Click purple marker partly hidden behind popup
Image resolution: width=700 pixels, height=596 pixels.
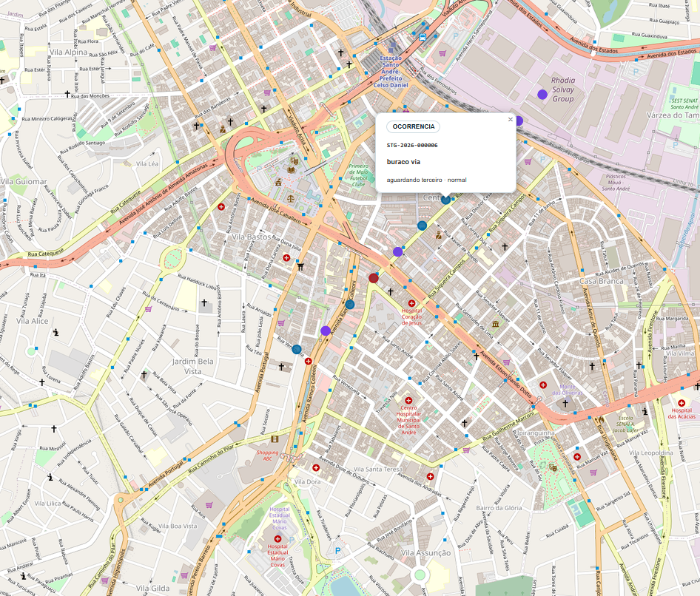click(x=519, y=121)
